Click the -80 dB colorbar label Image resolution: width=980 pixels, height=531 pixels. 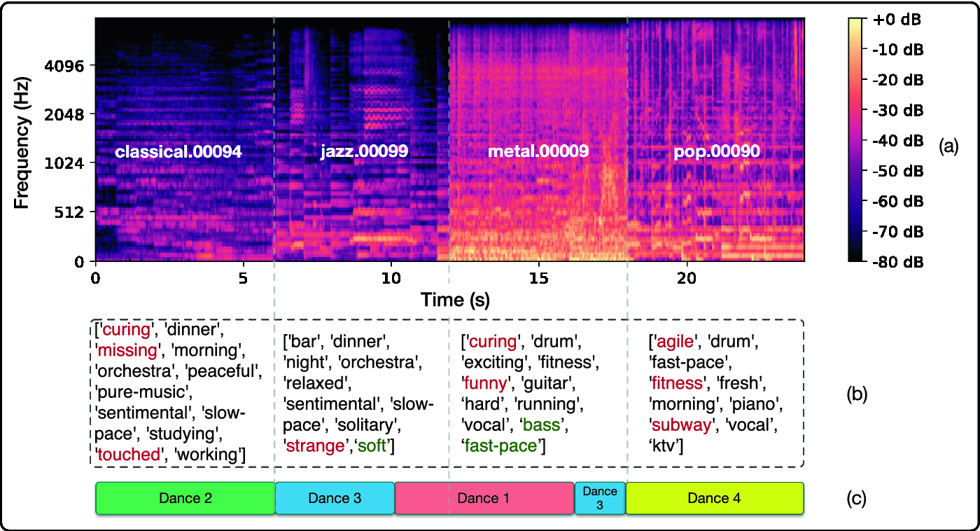(x=898, y=261)
